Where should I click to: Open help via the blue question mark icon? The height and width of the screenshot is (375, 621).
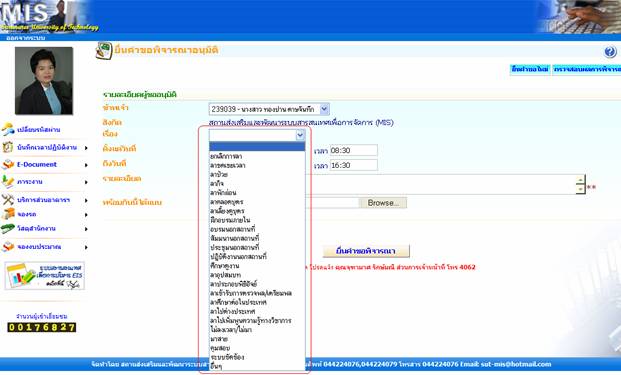[610, 51]
